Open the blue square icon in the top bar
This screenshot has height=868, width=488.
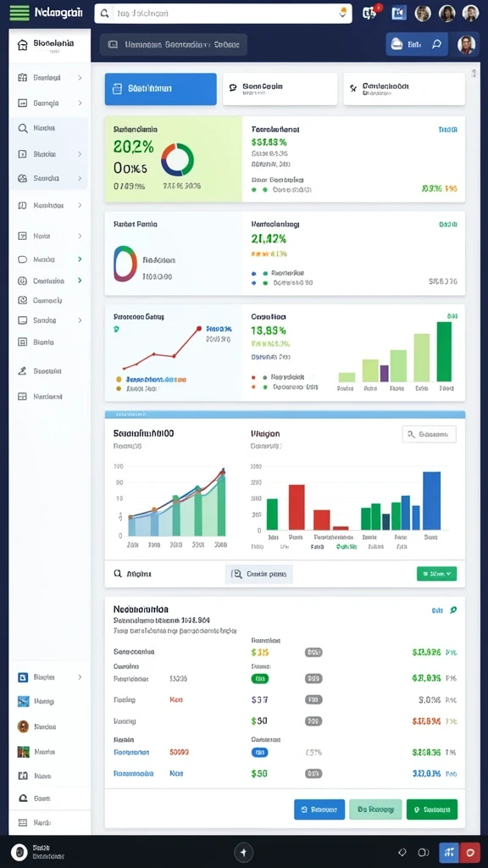(x=399, y=14)
